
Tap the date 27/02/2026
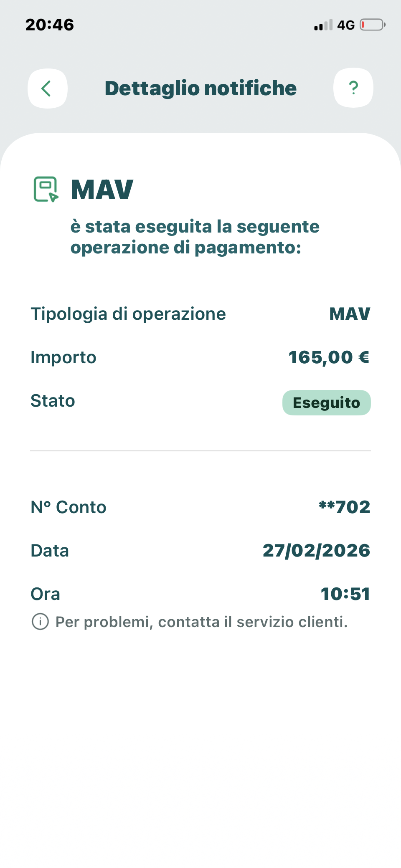[x=316, y=551]
